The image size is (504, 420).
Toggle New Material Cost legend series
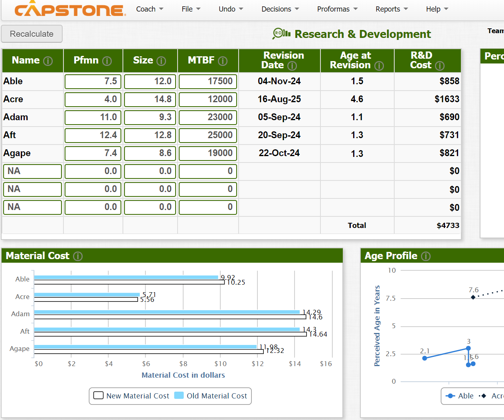[131, 396]
